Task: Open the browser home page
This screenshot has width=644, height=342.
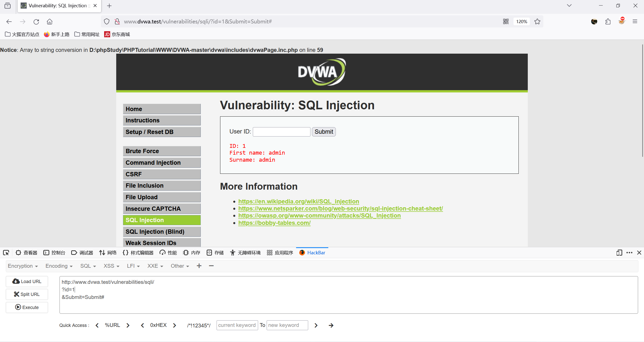Action: 50,22
